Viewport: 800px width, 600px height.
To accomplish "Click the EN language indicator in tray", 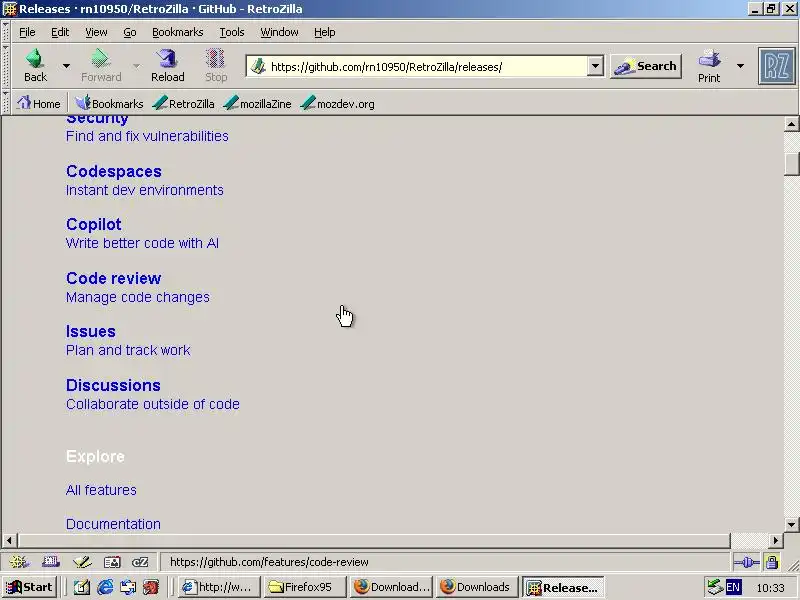I will [x=733, y=587].
